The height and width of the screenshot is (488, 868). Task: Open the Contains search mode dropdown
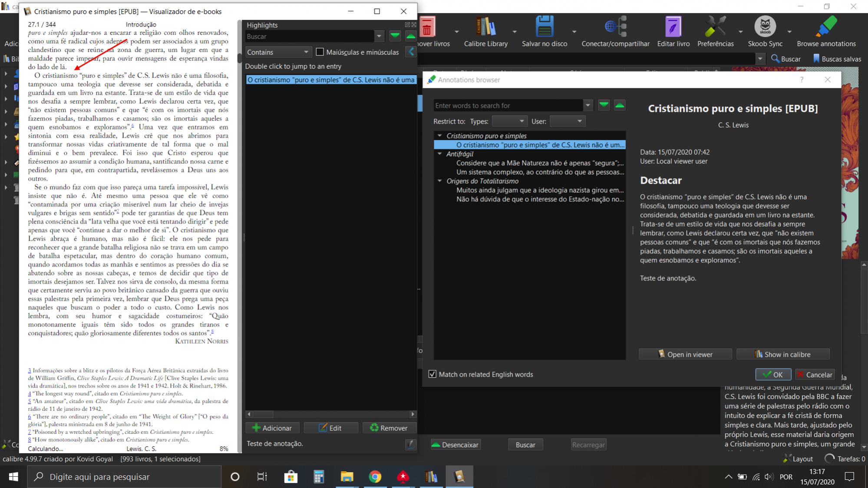pyautogui.click(x=278, y=52)
